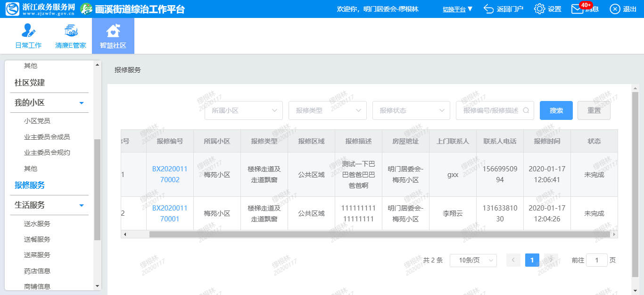Click the table's horizontal scrollbar
This screenshot has height=295, width=644.
368,234
